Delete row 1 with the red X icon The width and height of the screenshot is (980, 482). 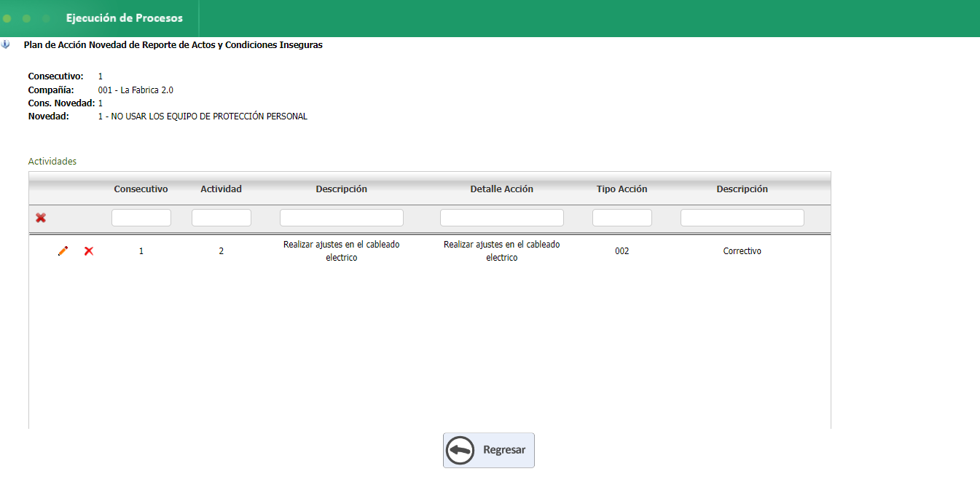(x=89, y=250)
